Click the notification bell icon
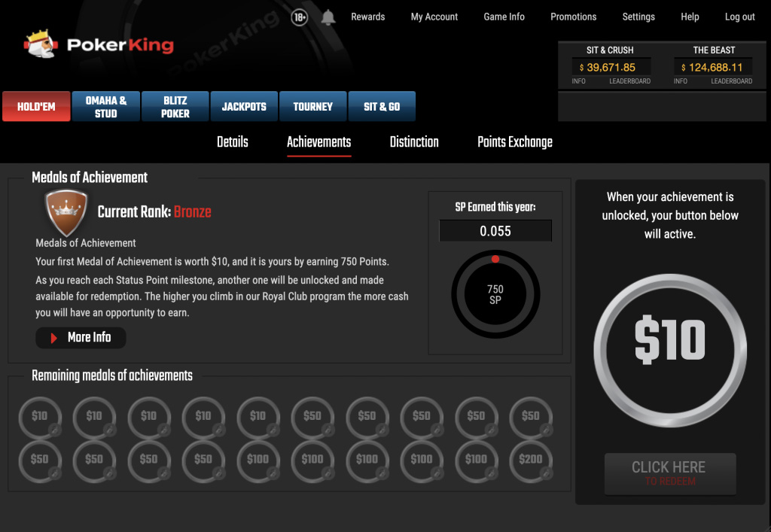771x532 pixels. 328,17
